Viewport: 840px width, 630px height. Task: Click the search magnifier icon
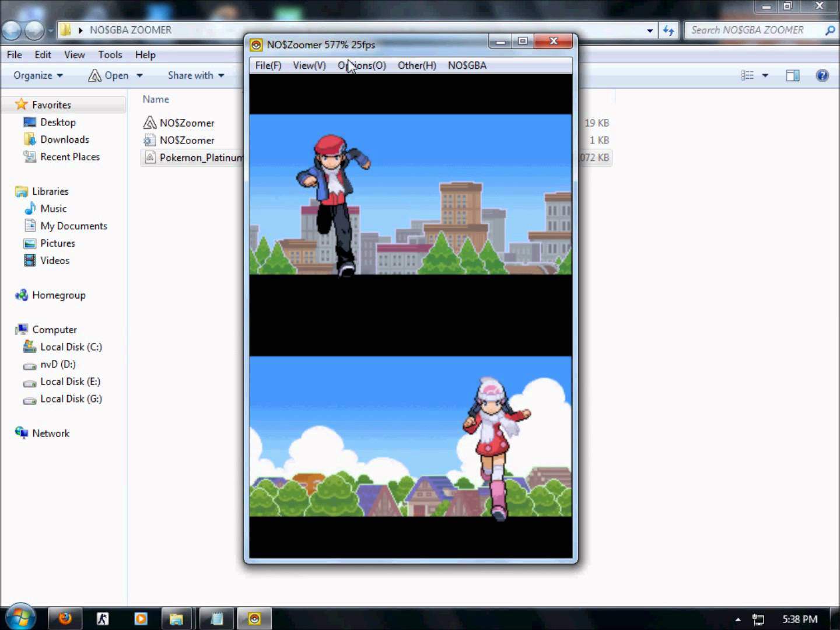pos(830,30)
